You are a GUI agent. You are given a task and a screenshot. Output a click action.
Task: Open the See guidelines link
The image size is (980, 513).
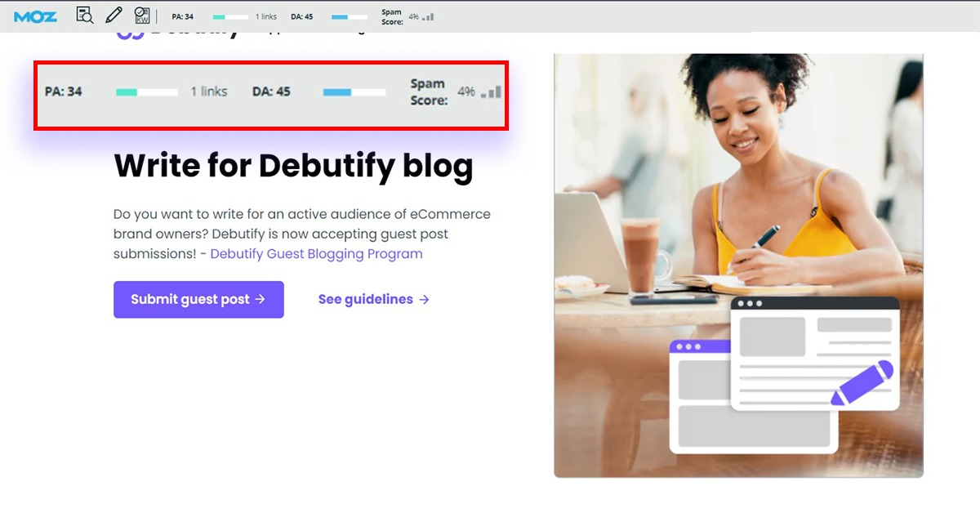[x=374, y=299]
